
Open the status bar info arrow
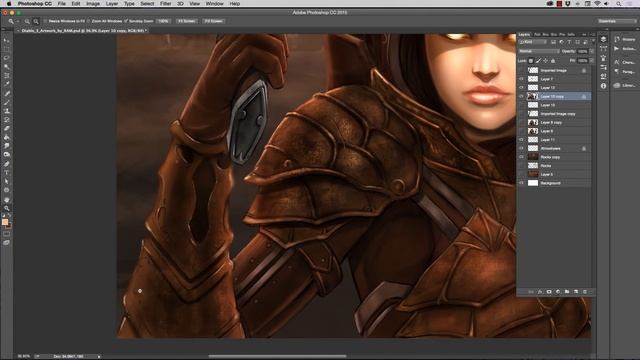(99, 356)
